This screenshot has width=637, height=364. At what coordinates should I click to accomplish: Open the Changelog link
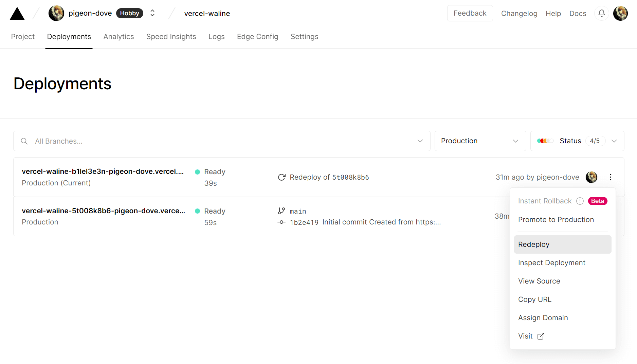pos(519,14)
